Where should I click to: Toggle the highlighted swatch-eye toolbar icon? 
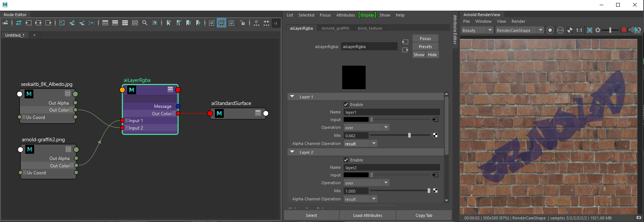222,23
